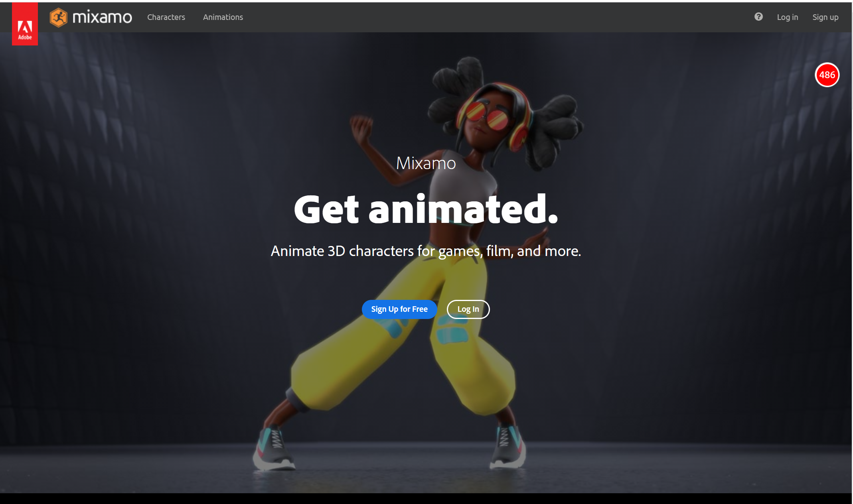Screen dimensions: 853x504
Task: Click the 'Animate 3D characters' subtitle text
Action: pyautogui.click(x=426, y=251)
